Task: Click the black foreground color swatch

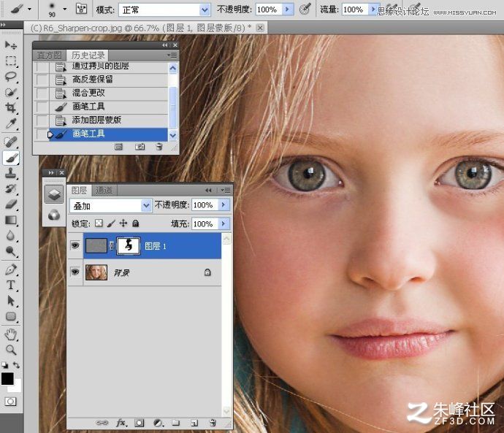Action: pyautogui.click(x=7, y=378)
